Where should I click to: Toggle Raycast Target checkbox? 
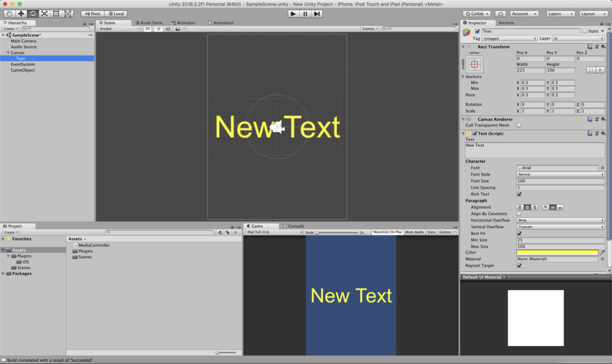pos(519,266)
